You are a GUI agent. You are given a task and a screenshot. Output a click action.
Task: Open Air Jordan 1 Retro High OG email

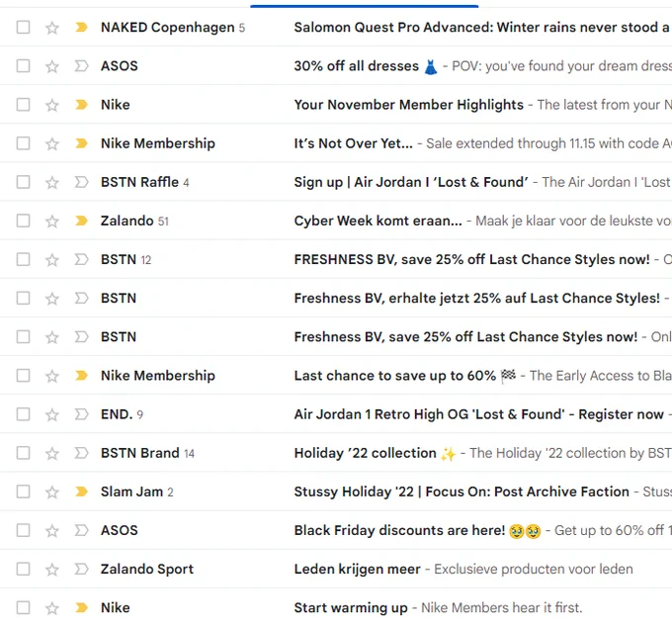coord(478,414)
